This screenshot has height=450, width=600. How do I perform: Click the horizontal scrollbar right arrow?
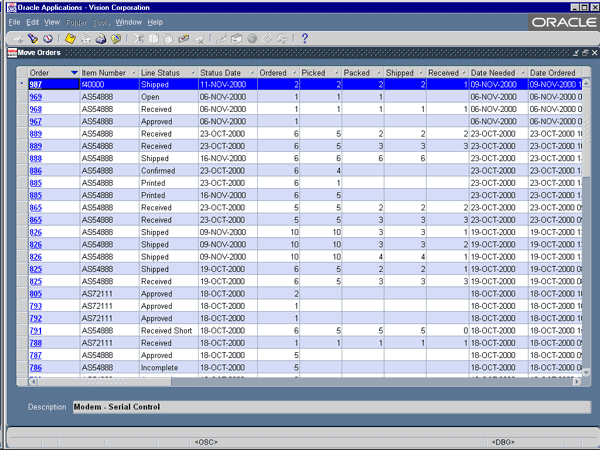click(577, 382)
